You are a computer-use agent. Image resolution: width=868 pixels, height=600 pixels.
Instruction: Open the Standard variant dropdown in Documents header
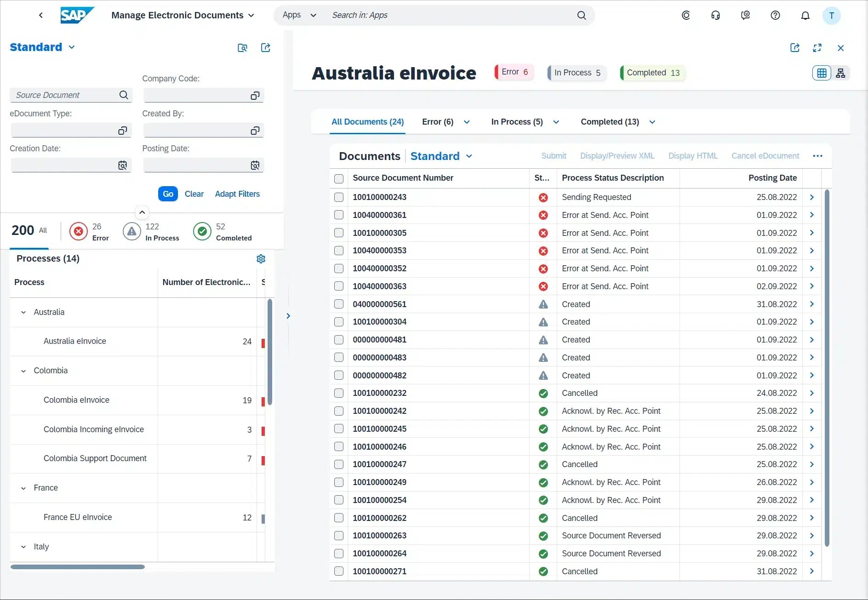click(469, 156)
